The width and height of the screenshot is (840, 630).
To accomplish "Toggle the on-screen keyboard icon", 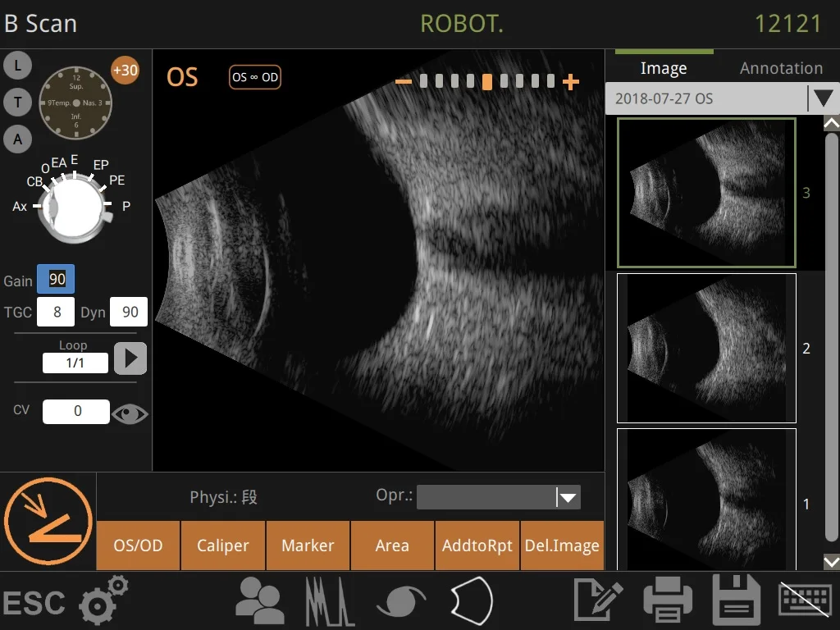I will 806,601.
